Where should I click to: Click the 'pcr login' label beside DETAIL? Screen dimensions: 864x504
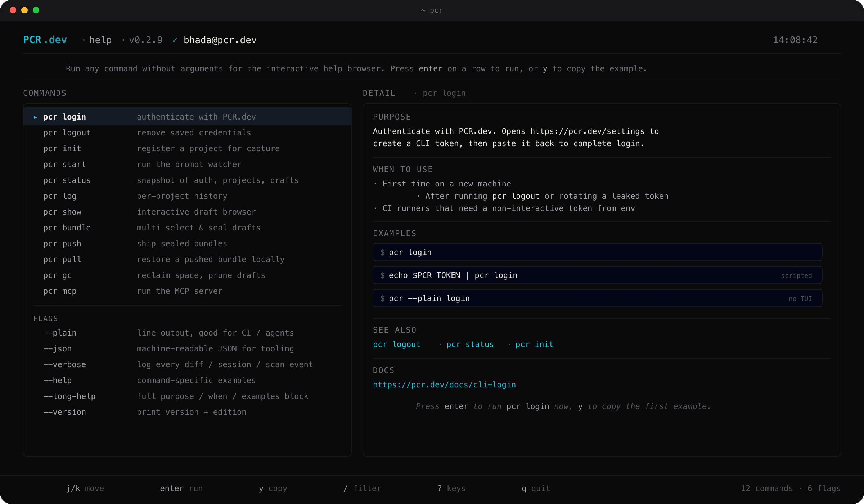tap(444, 93)
